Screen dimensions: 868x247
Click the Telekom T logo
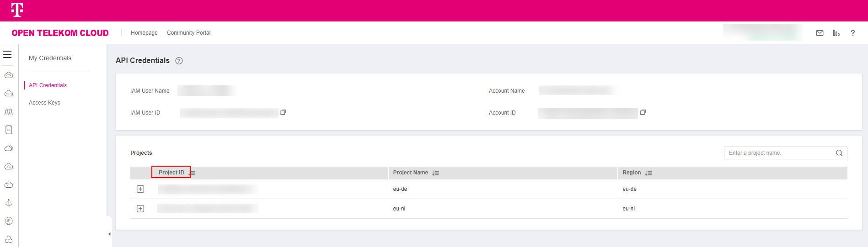[x=17, y=10]
